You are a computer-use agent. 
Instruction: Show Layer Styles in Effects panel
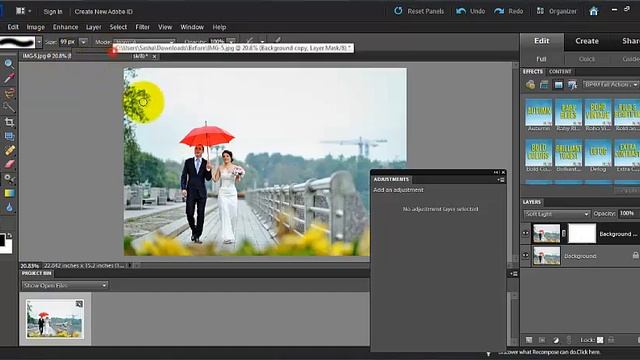coord(544,84)
